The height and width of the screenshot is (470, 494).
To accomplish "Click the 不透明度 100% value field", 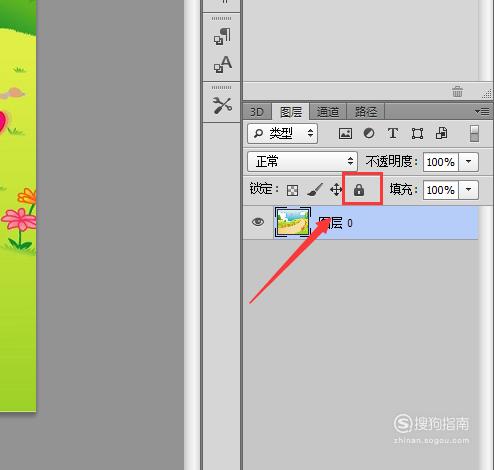I will (x=441, y=162).
